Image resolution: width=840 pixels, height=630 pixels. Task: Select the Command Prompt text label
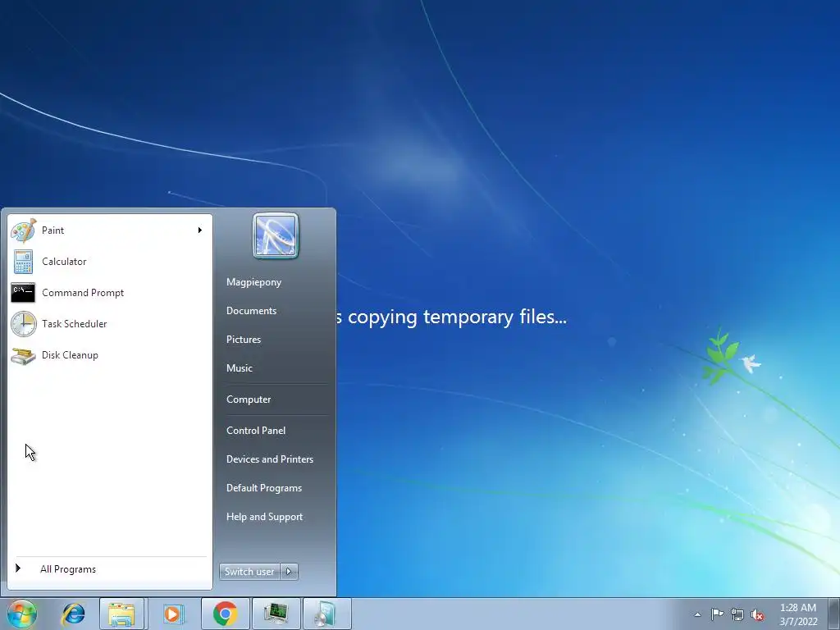tap(83, 293)
